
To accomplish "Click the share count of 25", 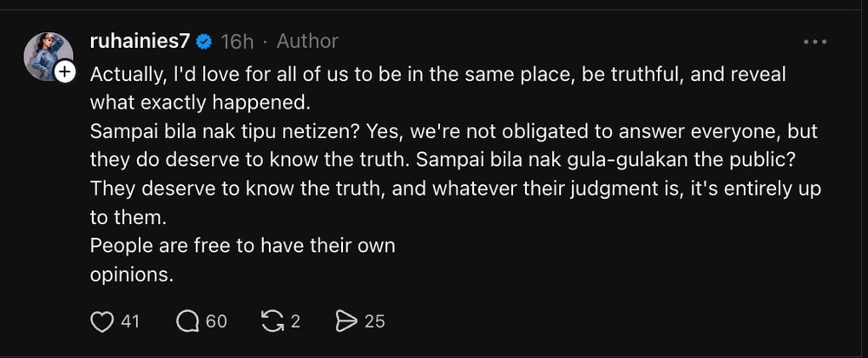I will 374,322.
